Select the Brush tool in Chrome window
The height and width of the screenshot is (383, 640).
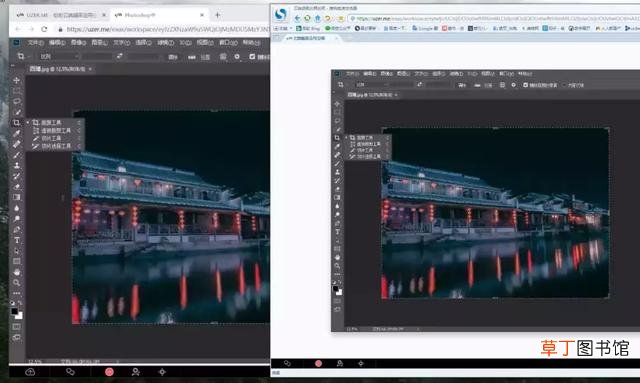click(17, 155)
